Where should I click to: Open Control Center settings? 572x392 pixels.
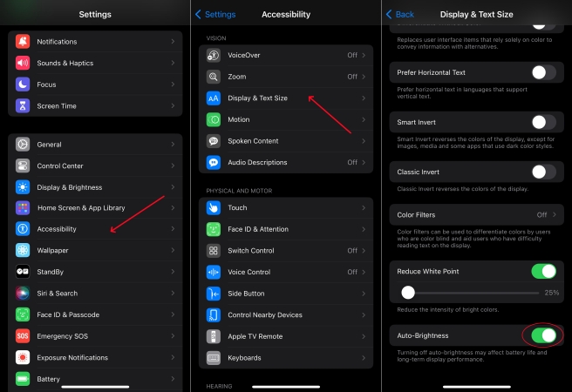pyautogui.click(x=95, y=166)
